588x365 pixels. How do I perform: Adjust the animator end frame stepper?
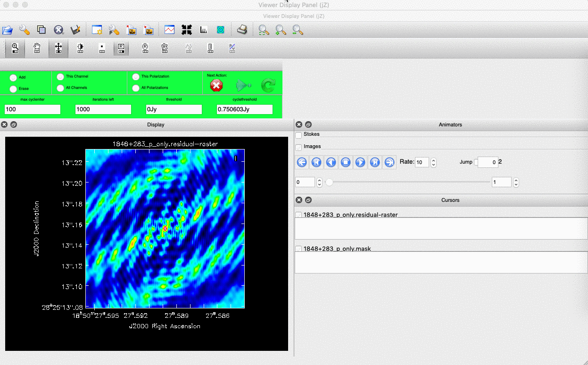click(x=516, y=182)
